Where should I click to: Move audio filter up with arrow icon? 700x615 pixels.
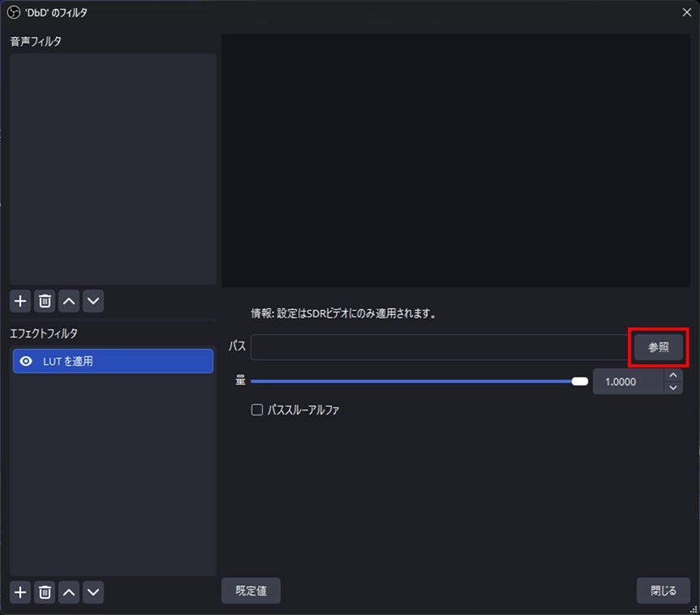pyautogui.click(x=70, y=301)
